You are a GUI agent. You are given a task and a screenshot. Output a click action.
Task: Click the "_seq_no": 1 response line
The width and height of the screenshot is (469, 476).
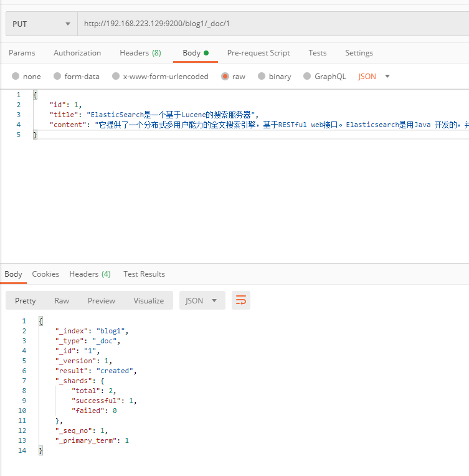82,431
